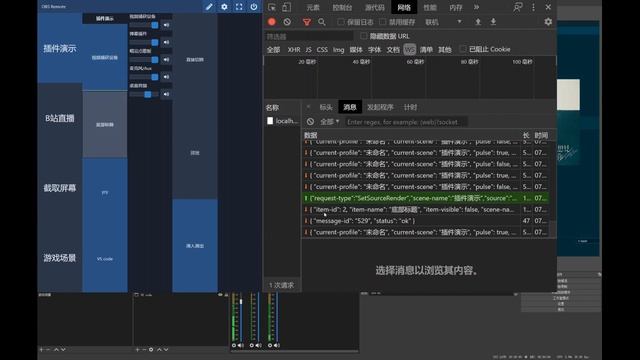Close the request details pane with its X
This screenshot has width=640, height=360.
coord(308,107)
